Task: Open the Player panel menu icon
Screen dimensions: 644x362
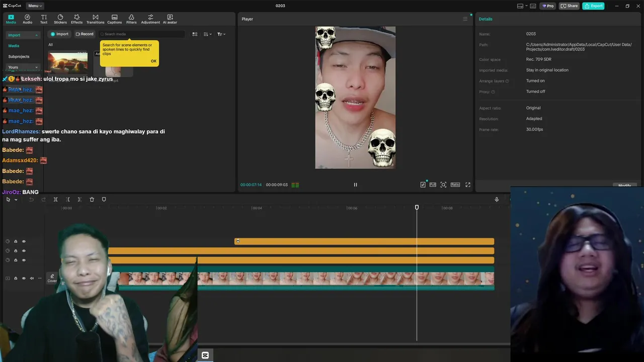Action: coord(465,19)
